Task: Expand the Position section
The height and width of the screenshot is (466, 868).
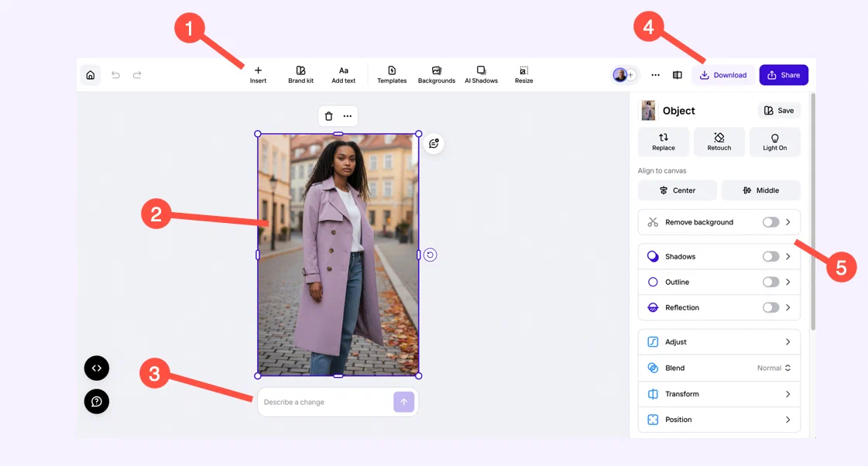Action: 719,420
